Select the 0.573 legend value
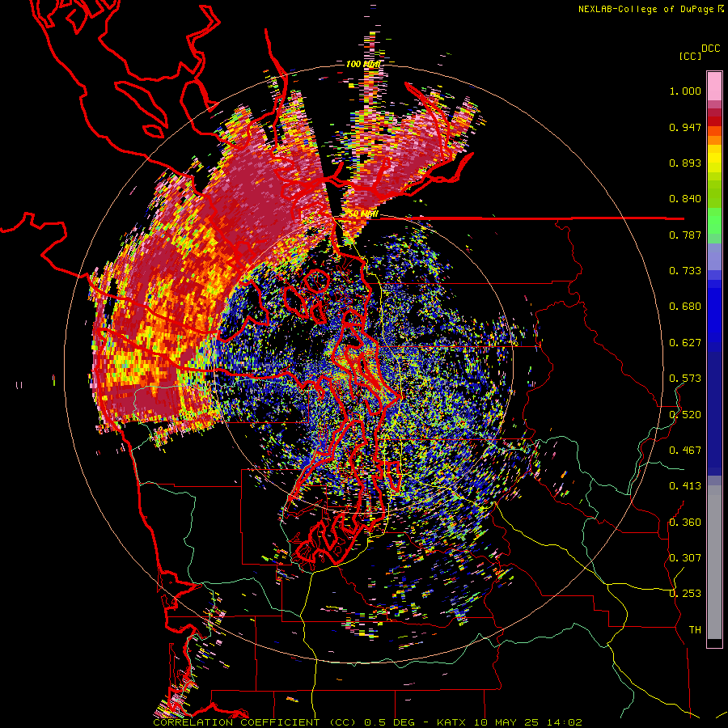Image resolution: width=728 pixels, height=728 pixels. [685, 379]
